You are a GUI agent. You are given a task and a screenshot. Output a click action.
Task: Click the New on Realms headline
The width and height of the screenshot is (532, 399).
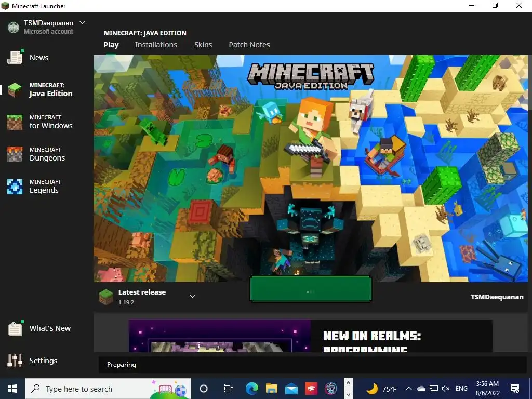coord(372,343)
